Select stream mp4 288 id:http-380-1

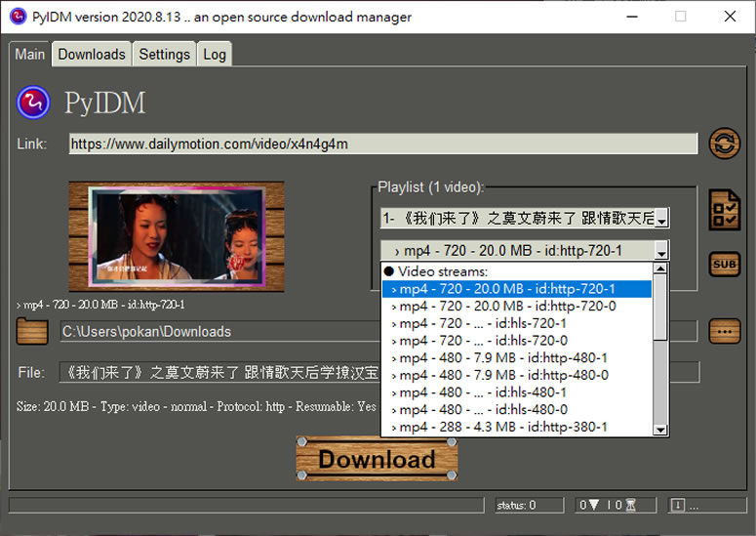pos(517,427)
